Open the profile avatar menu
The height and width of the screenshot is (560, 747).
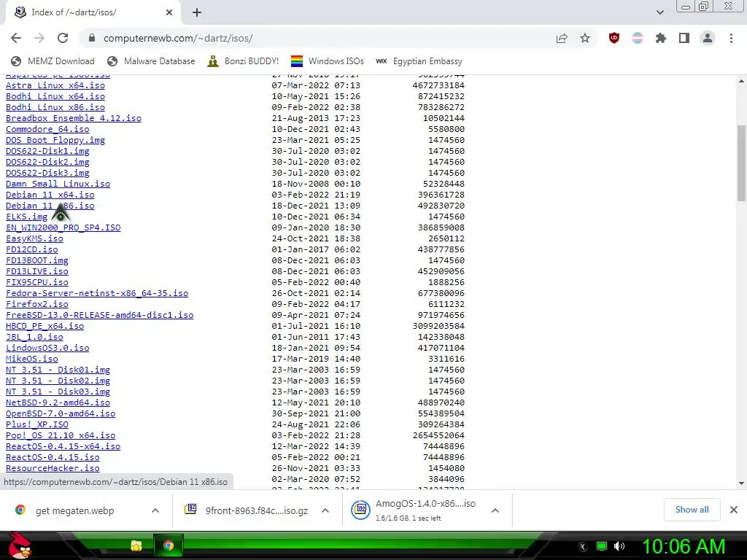coord(708,38)
